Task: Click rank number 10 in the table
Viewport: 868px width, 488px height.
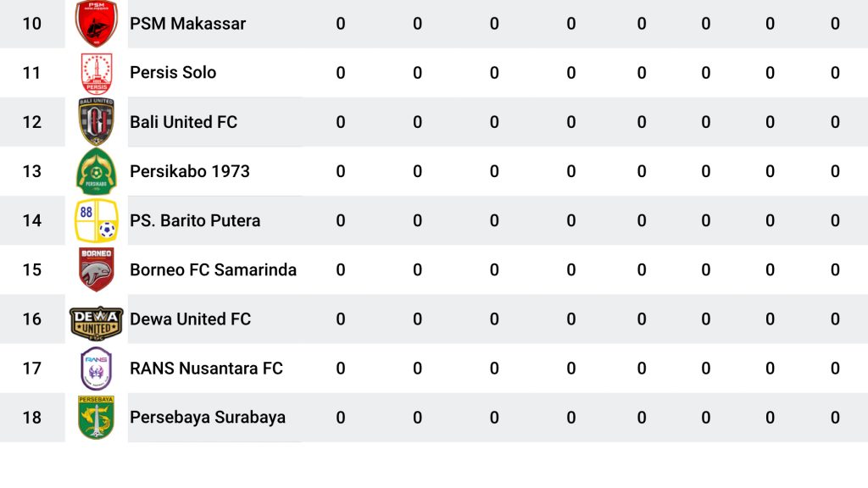Action: click(x=31, y=24)
